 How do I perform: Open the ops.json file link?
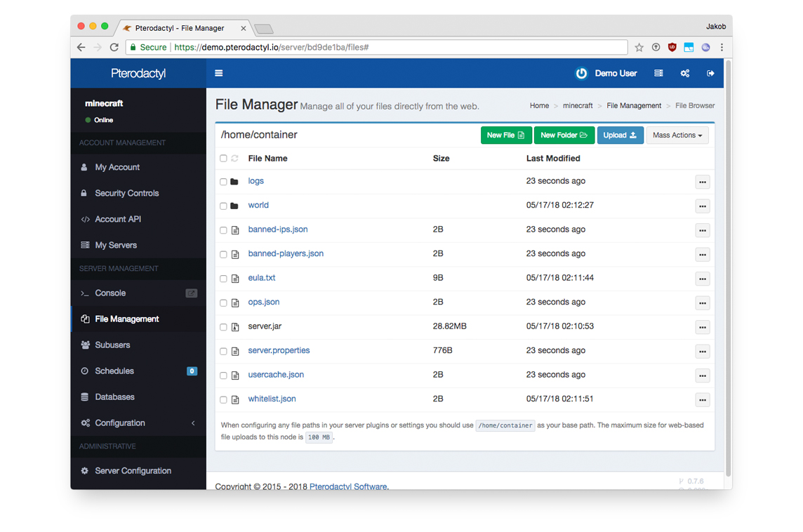[x=264, y=302]
